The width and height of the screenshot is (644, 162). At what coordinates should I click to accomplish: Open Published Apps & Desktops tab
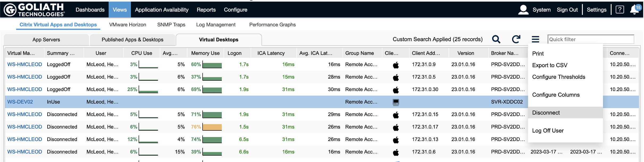132,40
